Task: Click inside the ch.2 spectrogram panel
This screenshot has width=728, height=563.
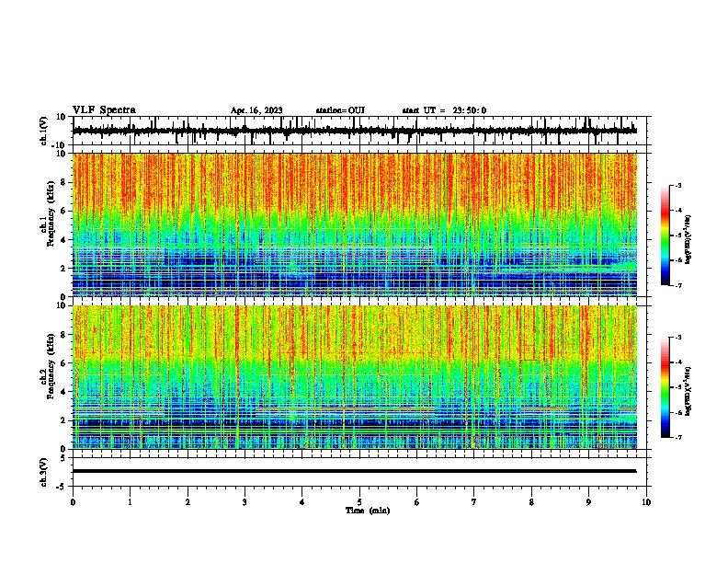Action: (x=355, y=377)
